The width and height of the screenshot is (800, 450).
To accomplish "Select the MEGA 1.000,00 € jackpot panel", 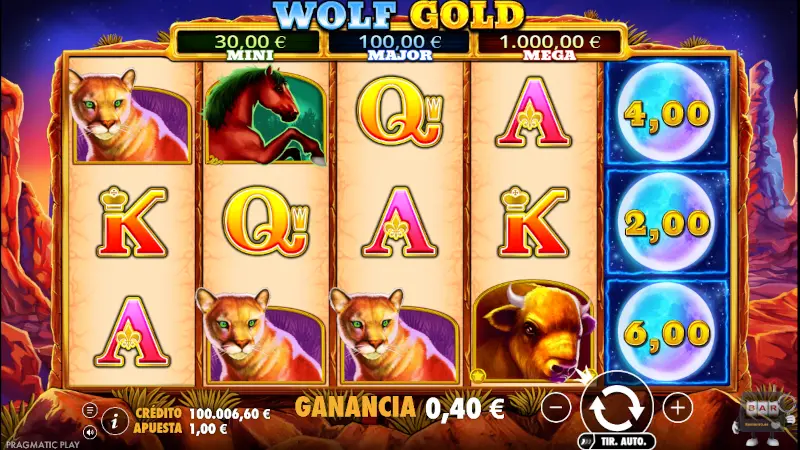I will pyautogui.click(x=549, y=46).
